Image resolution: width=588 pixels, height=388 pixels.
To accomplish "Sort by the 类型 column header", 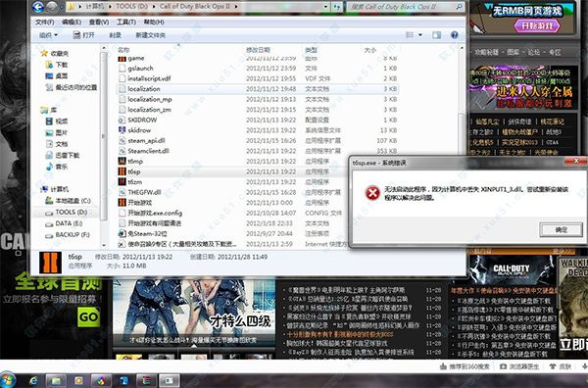I will point(312,50).
